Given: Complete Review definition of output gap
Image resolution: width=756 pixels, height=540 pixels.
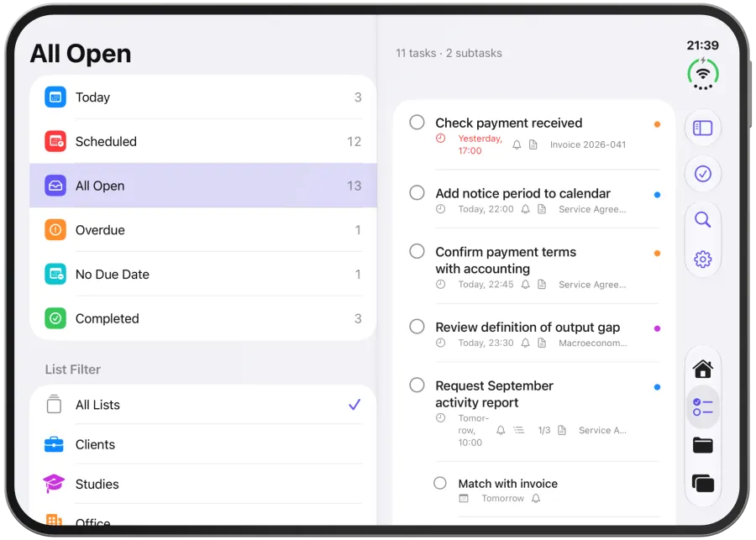Looking at the screenshot, I should tap(417, 327).
